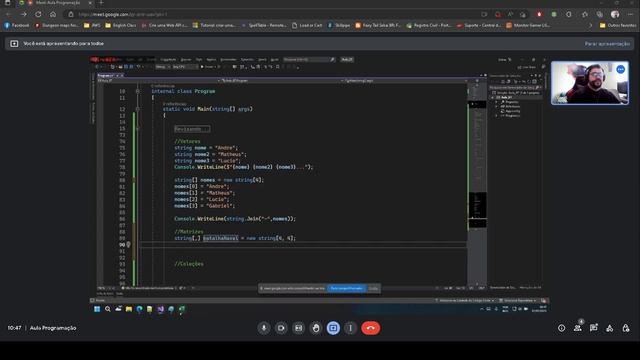Screen dimensions: 640x360
Task: Reload the browser page
Action: pyautogui.click(x=38, y=14)
